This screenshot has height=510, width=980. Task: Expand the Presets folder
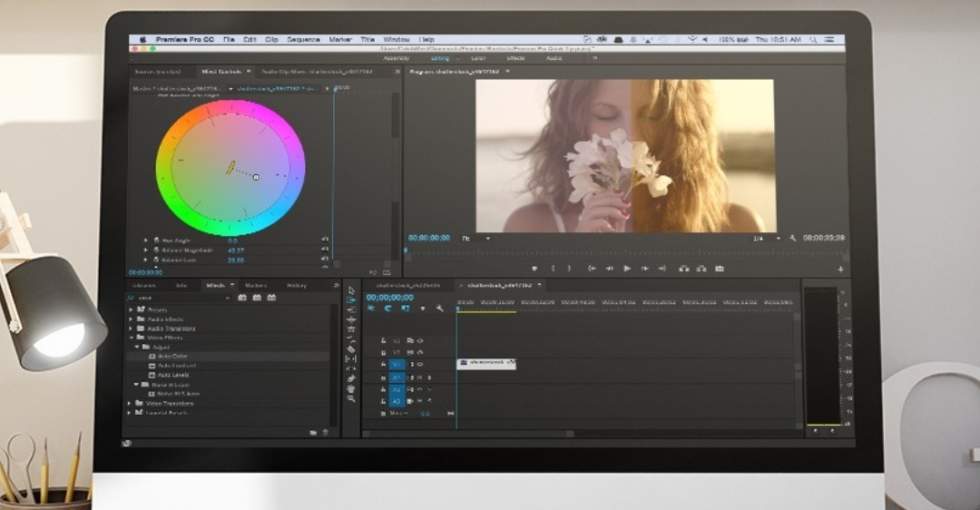(132, 310)
